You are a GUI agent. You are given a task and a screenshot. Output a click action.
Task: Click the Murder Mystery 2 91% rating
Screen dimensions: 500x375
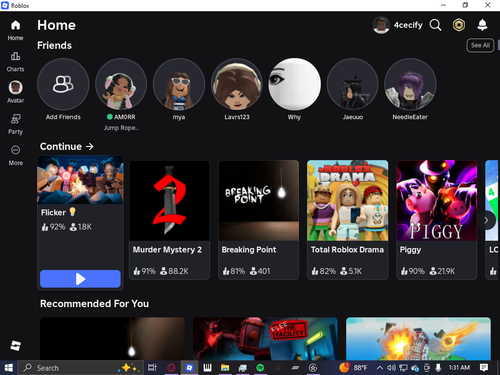(144, 271)
